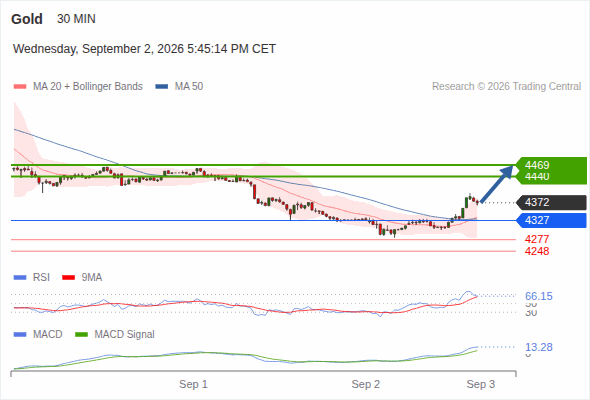The height and width of the screenshot is (400, 590).
Task: Click the 4248 red support level value
Action: coord(537,251)
